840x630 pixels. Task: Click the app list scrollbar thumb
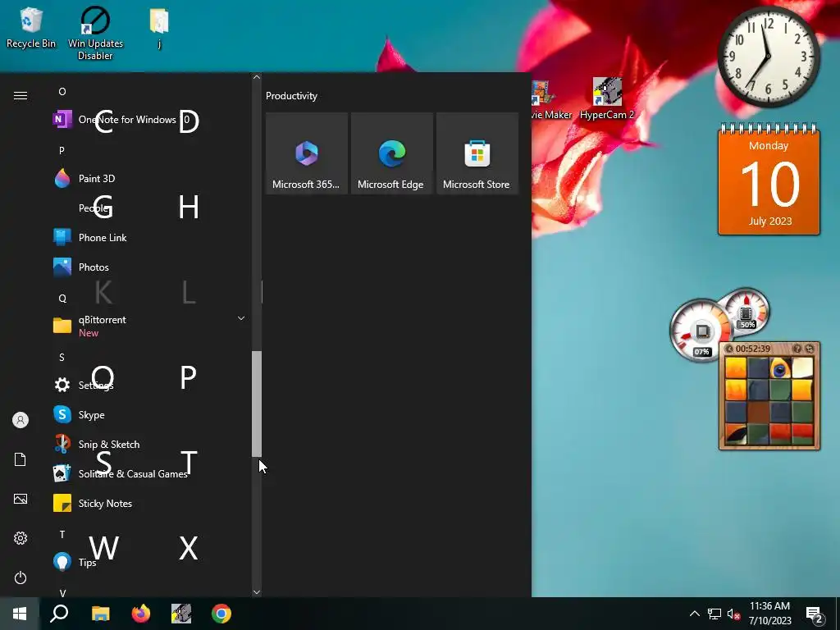point(257,404)
